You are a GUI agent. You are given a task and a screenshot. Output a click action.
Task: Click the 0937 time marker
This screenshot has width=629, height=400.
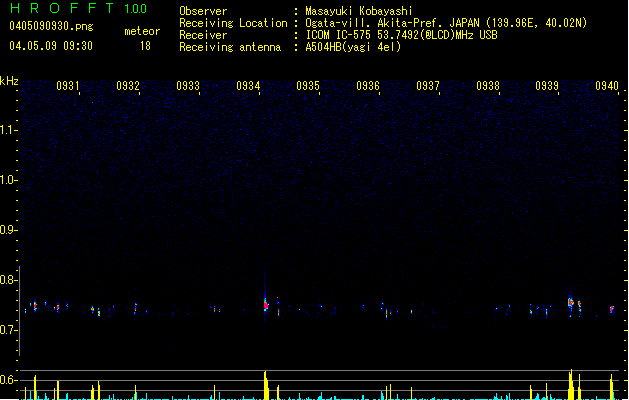tap(428, 85)
